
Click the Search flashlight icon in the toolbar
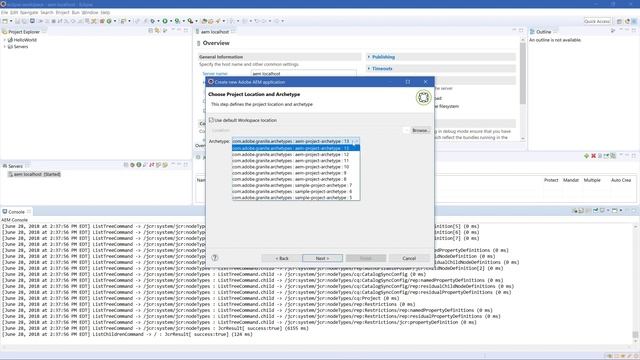point(218,21)
